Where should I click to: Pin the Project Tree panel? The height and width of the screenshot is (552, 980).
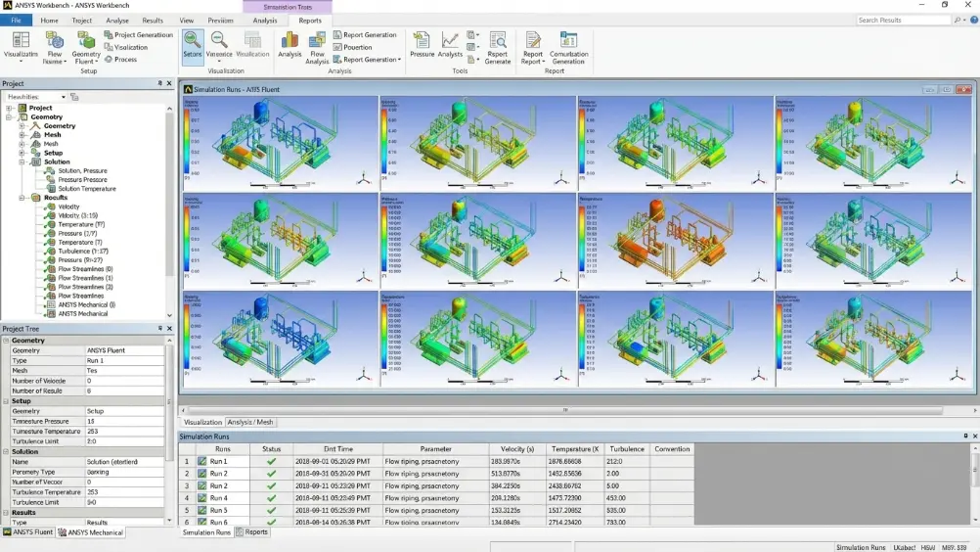point(159,328)
